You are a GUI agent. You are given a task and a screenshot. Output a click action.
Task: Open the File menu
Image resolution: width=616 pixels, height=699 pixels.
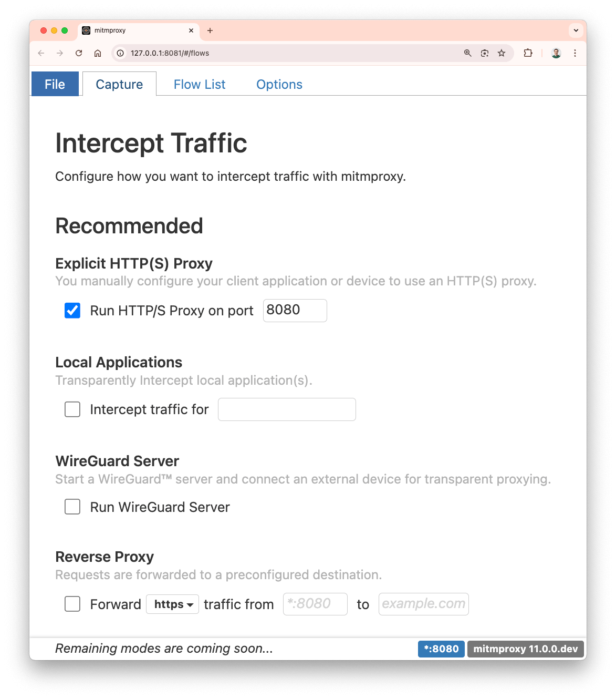point(55,84)
